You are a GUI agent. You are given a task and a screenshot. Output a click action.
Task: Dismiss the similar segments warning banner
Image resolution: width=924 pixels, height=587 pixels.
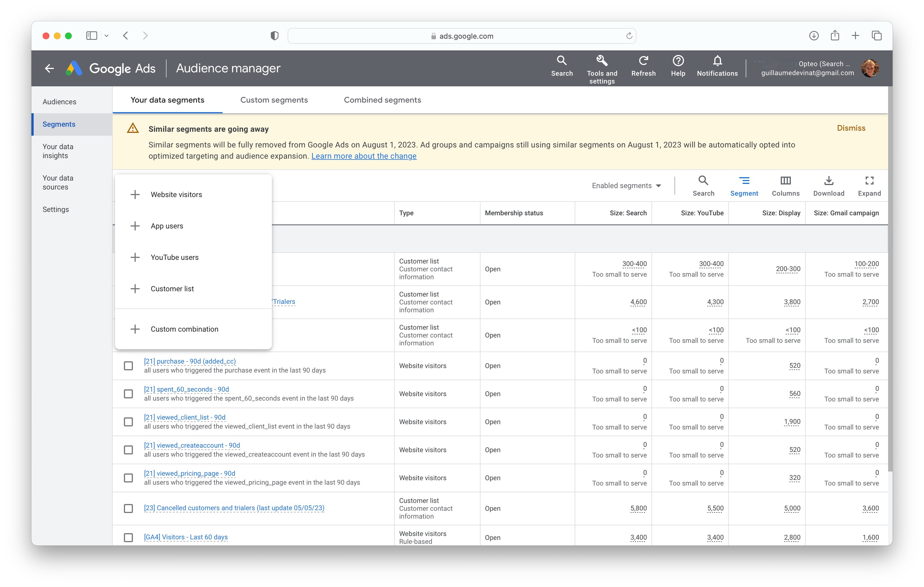click(851, 128)
